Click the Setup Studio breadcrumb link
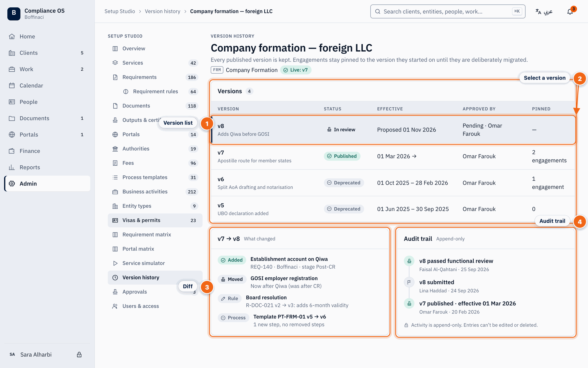588x368 pixels. (120, 11)
